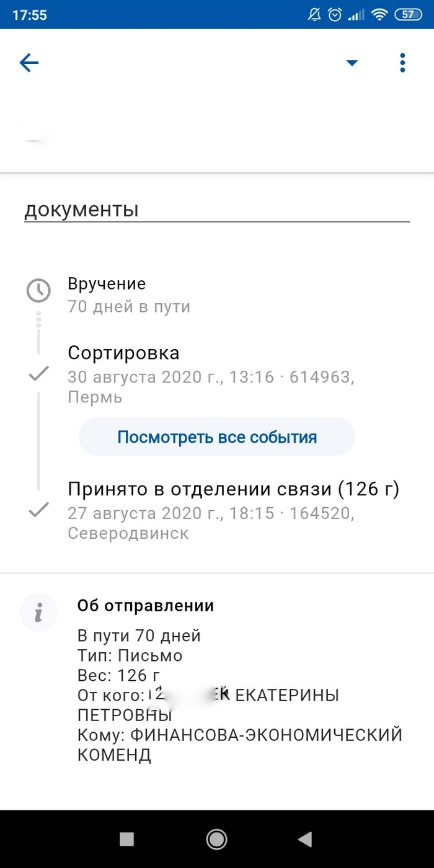Tap the muted notifications bell icon
434x868 pixels.
tap(314, 15)
